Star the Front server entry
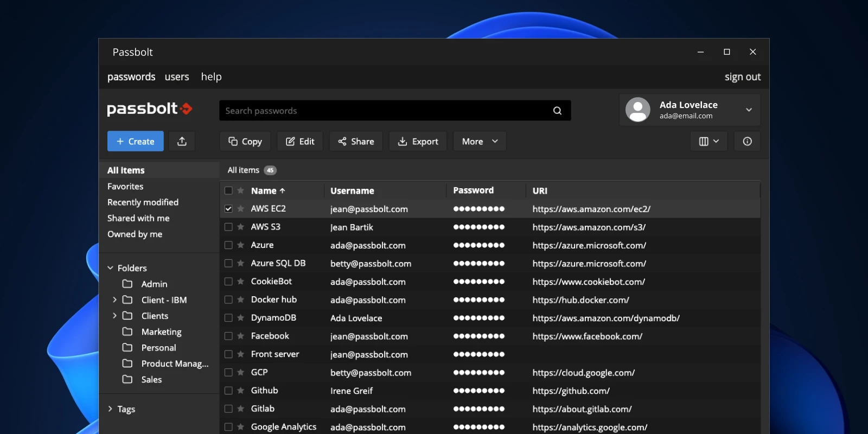This screenshot has width=868, height=434. (241, 354)
